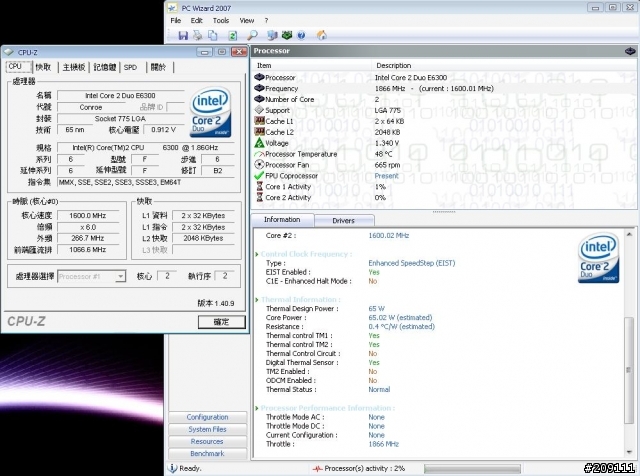Click the Core 1 Activity hourglass icon
The height and width of the screenshot is (476, 640).
(x=260, y=187)
